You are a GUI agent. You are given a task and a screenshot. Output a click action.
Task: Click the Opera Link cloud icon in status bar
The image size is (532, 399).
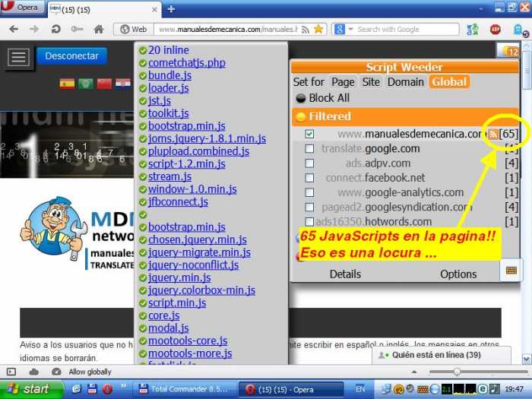click(x=33, y=372)
